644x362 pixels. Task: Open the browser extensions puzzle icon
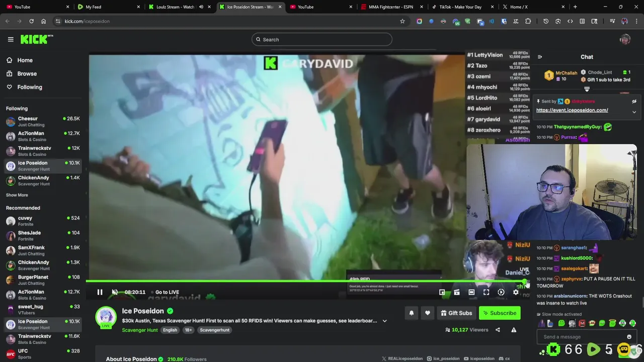[528, 21]
